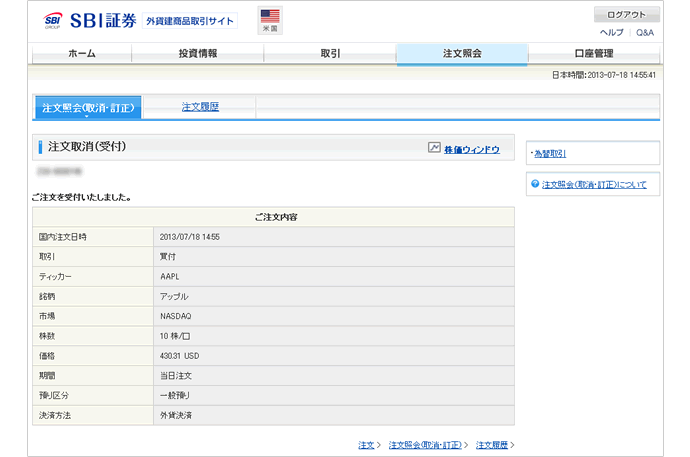
Task: Select the order time 2013/07/18 14:55
Action: pyautogui.click(x=190, y=237)
